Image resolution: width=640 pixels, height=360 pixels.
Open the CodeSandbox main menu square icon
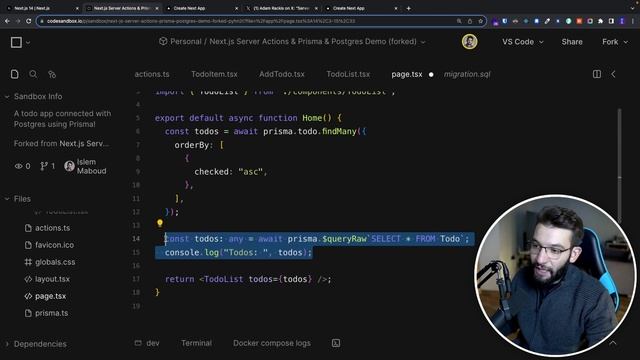(16, 42)
